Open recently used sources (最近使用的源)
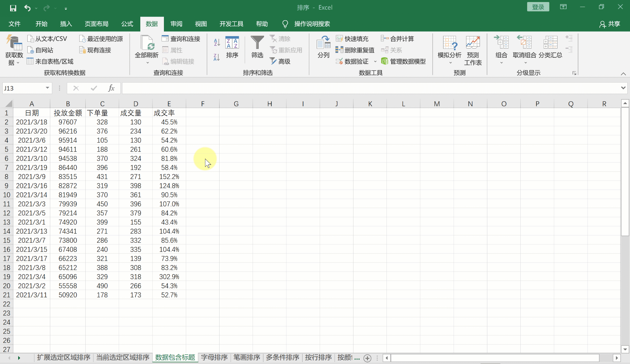Image resolution: width=630 pixels, height=364 pixels. click(101, 39)
